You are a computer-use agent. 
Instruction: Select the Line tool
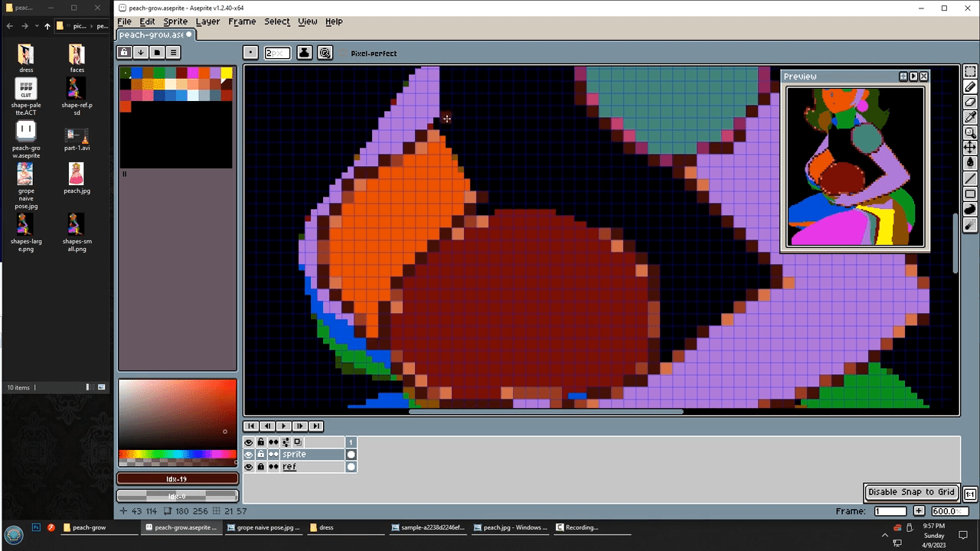[x=970, y=178]
